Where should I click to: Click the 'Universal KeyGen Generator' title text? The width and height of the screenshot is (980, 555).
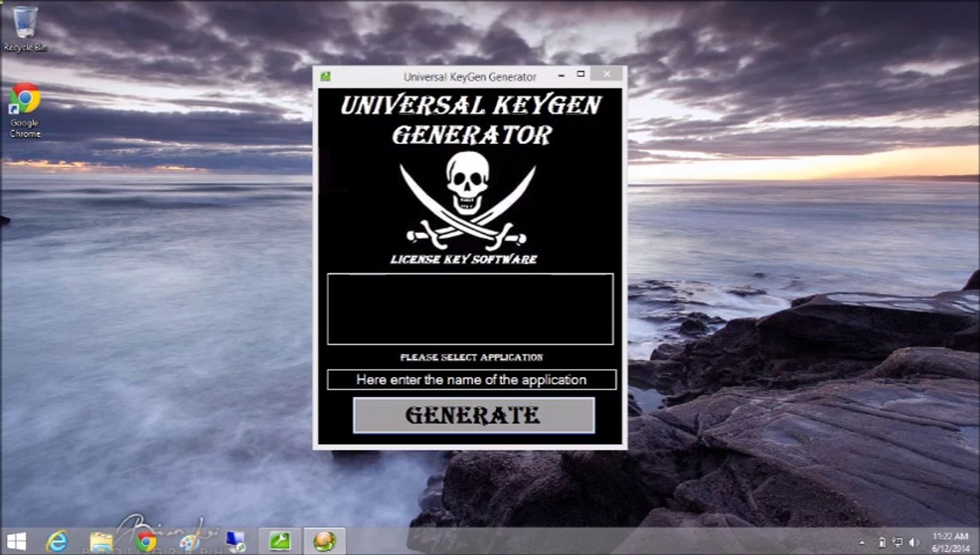click(x=470, y=77)
